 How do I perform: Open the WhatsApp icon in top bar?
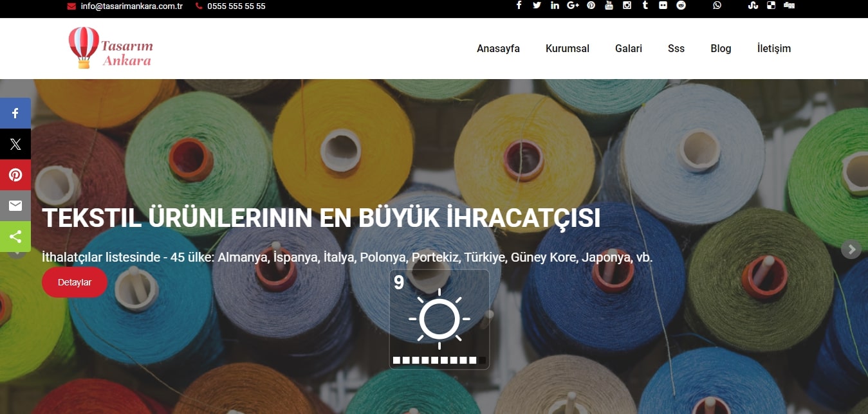point(717,6)
